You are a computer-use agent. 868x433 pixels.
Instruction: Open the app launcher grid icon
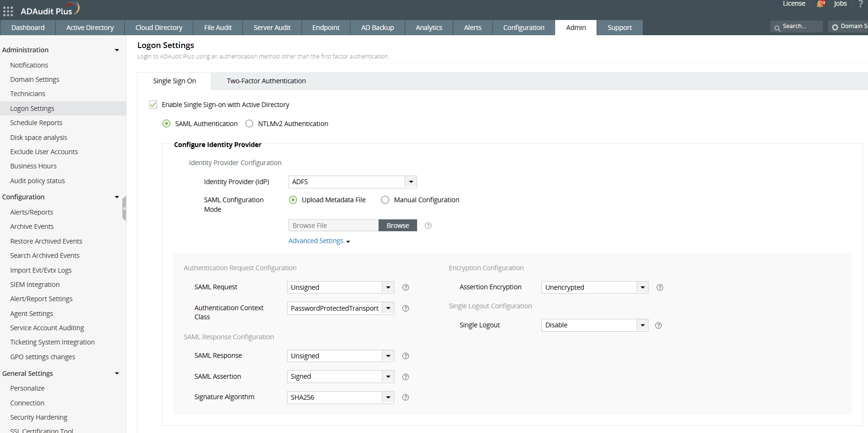[8, 11]
